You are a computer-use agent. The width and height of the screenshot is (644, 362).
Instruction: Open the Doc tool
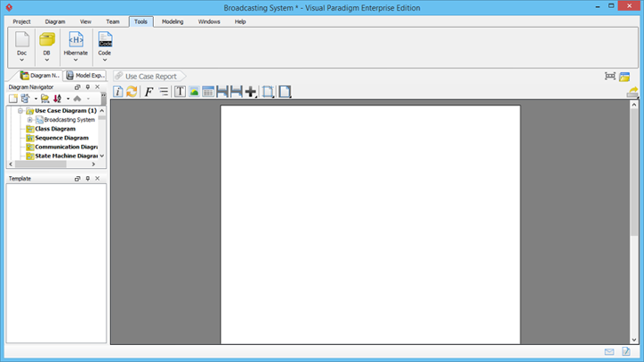(21, 44)
